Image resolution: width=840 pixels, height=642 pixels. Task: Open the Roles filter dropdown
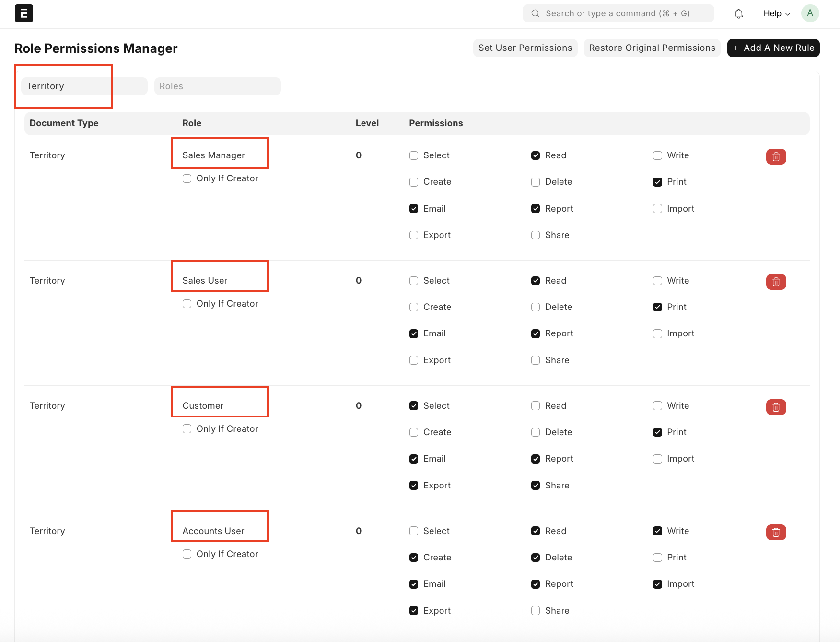click(x=217, y=86)
